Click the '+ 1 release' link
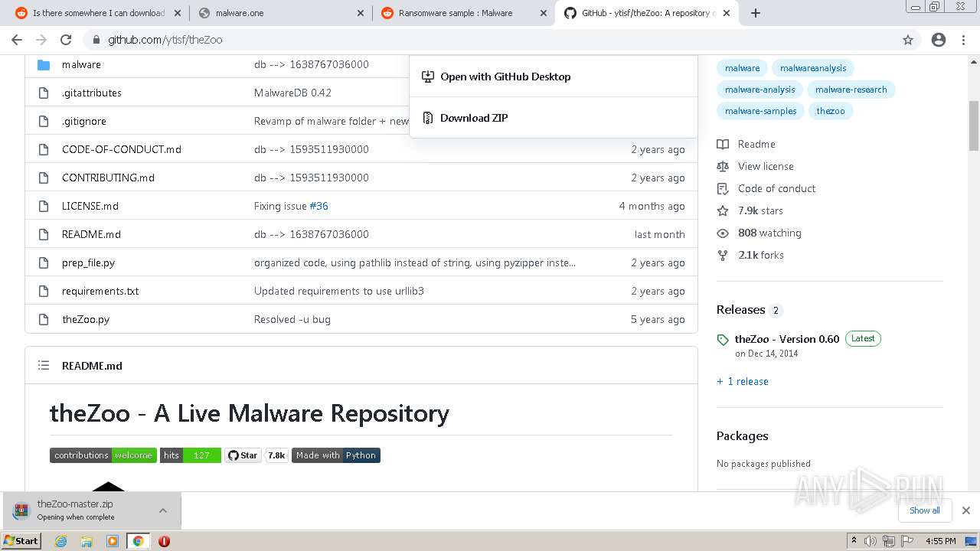 point(743,381)
